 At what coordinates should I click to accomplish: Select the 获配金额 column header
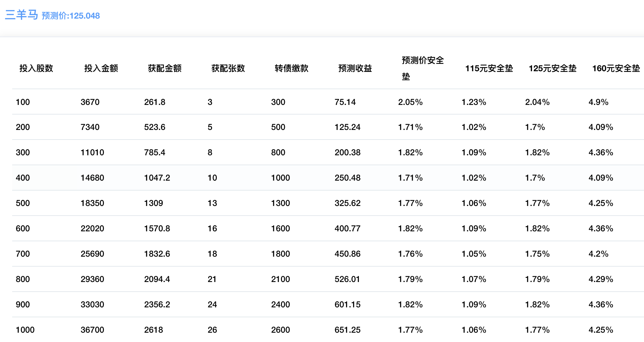tap(165, 68)
